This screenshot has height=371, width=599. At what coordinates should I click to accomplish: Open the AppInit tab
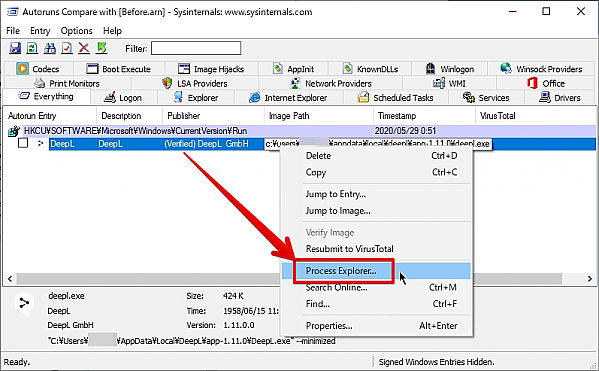(x=293, y=69)
